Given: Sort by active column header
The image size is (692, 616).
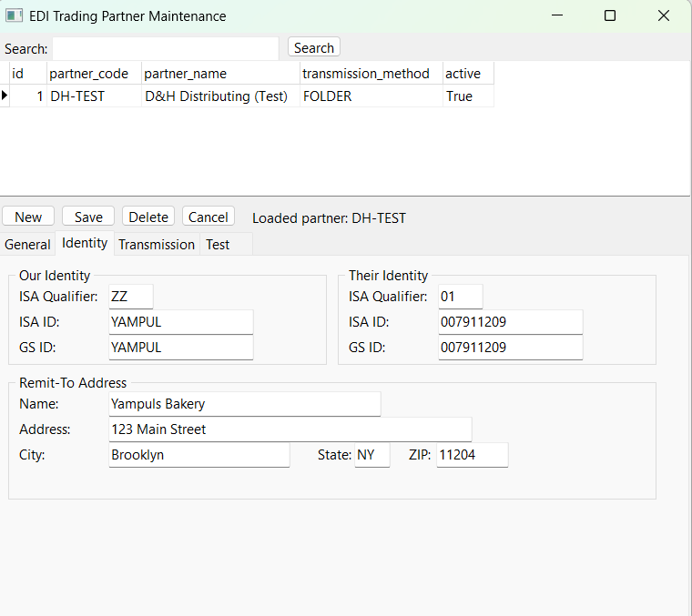Looking at the screenshot, I should [x=468, y=73].
